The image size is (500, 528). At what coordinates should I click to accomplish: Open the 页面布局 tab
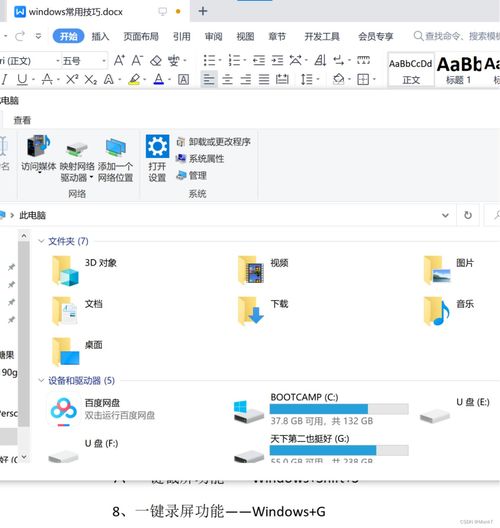click(141, 36)
